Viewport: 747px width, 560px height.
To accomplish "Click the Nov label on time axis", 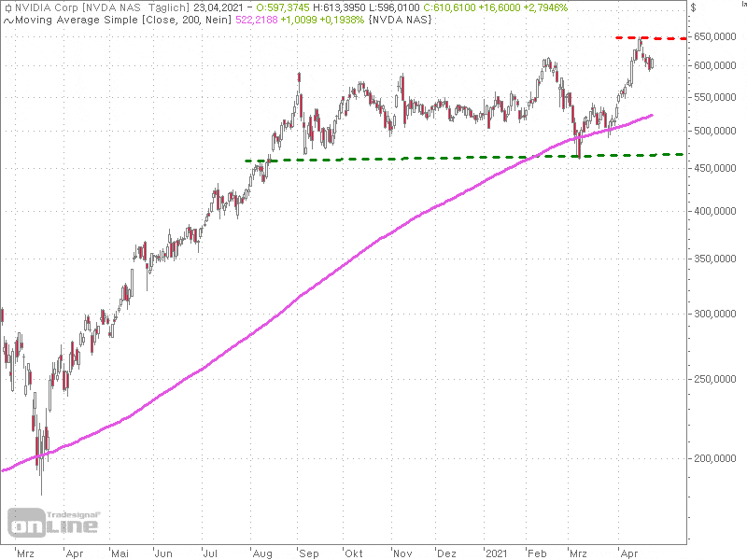I will coord(402,553).
